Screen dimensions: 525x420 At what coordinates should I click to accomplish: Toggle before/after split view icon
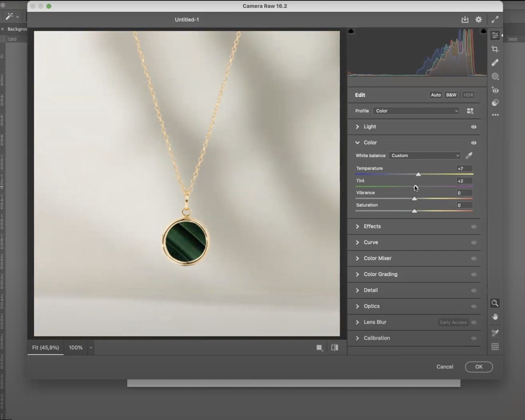335,347
